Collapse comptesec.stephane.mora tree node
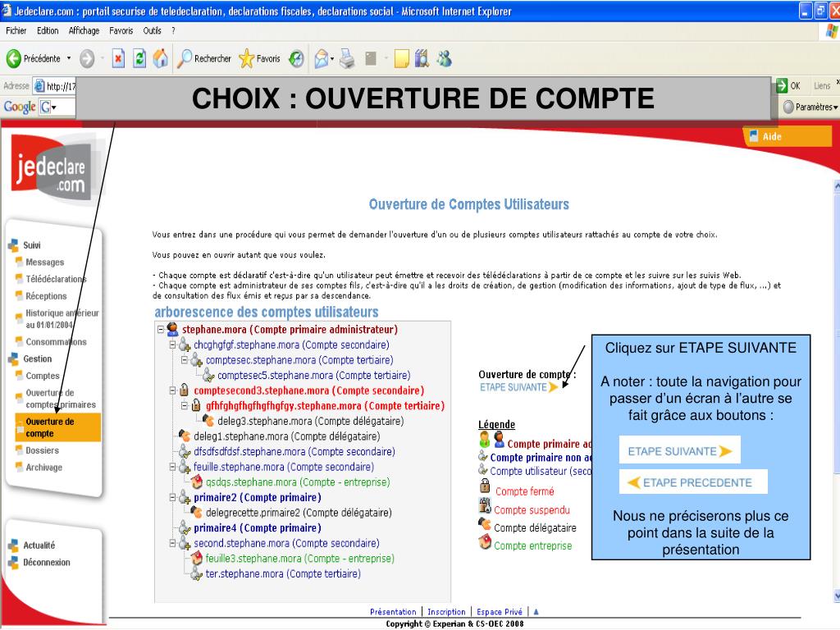Image resolution: width=840 pixels, height=630 pixels. 185,360
